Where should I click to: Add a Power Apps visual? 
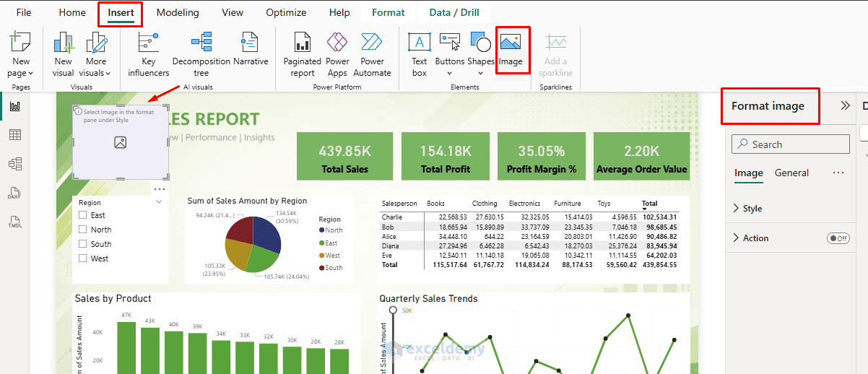tap(337, 54)
